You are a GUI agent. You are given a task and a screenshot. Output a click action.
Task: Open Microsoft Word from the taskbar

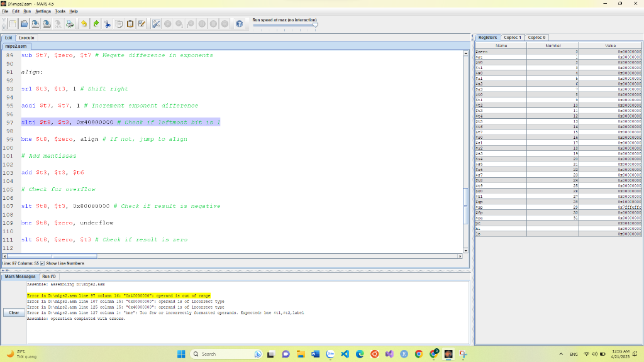pyautogui.click(x=316, y=354)
